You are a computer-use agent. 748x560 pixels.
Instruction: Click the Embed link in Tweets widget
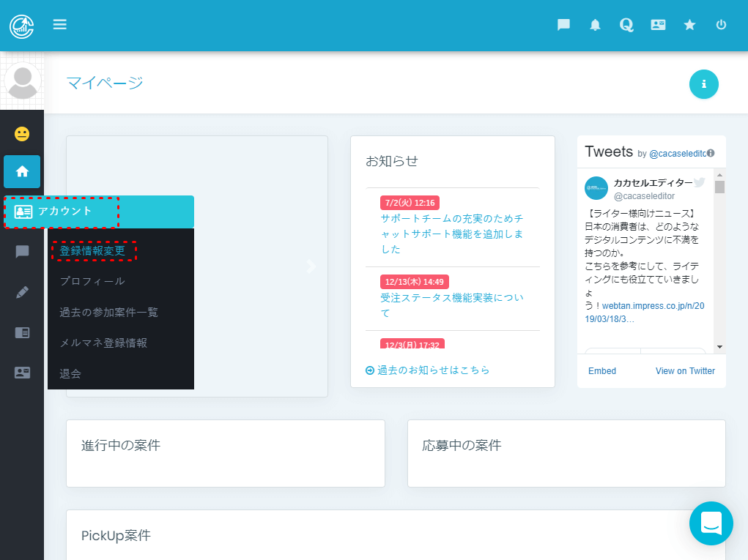pyautogui.click(x=601, y=371)
